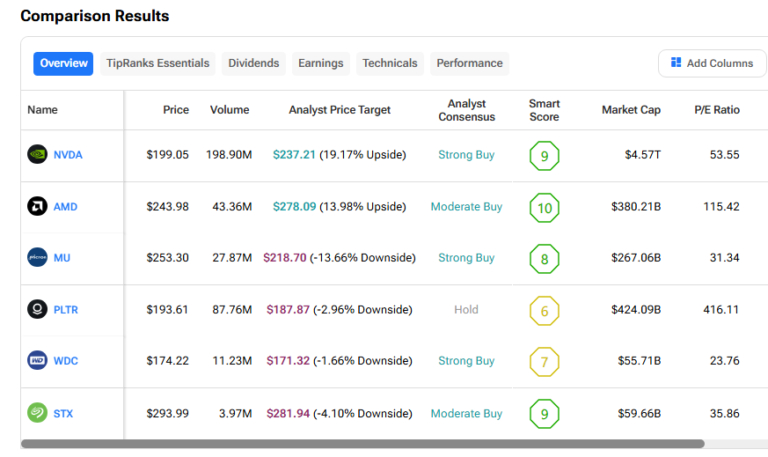Click PLTR's Smart Score 6 badge

544,310
